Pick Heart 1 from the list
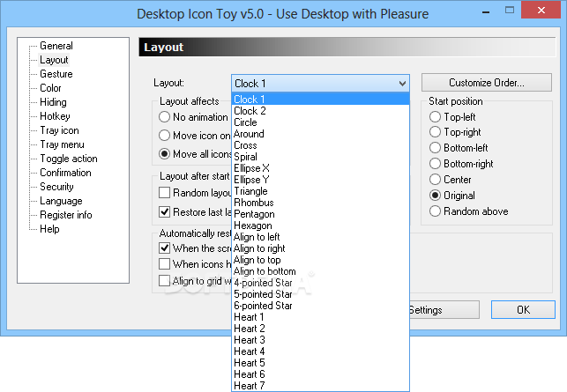Viewport: 567px width, 392px height. [320, 317]
